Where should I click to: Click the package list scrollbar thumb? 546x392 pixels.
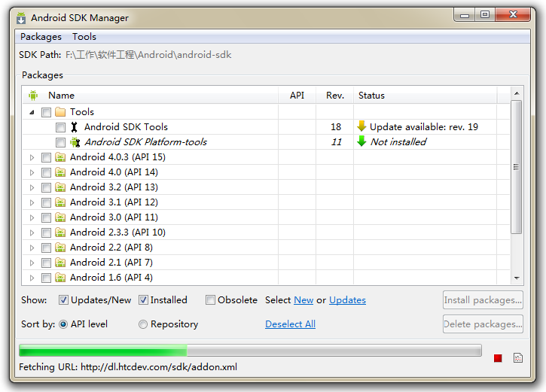[x=517, y=167]
